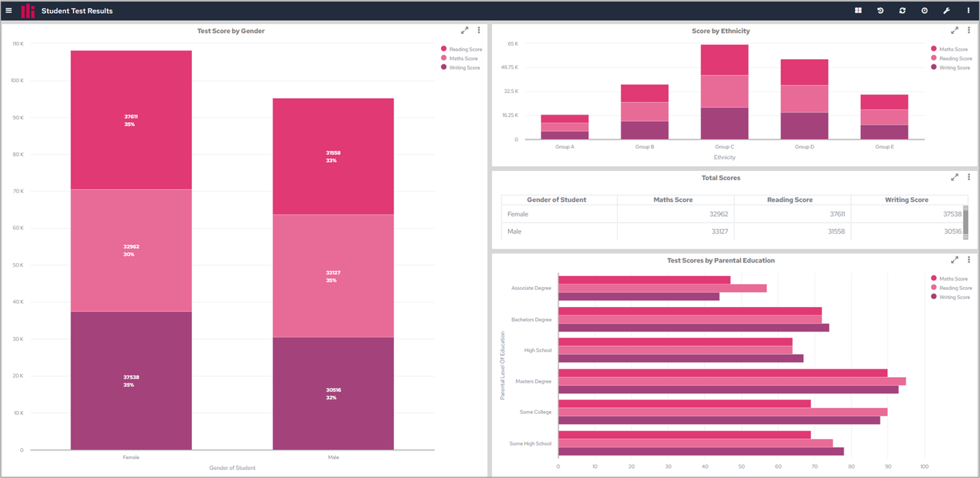Click Female Writing Score segment labeled 37538

(x=131, y=381)
